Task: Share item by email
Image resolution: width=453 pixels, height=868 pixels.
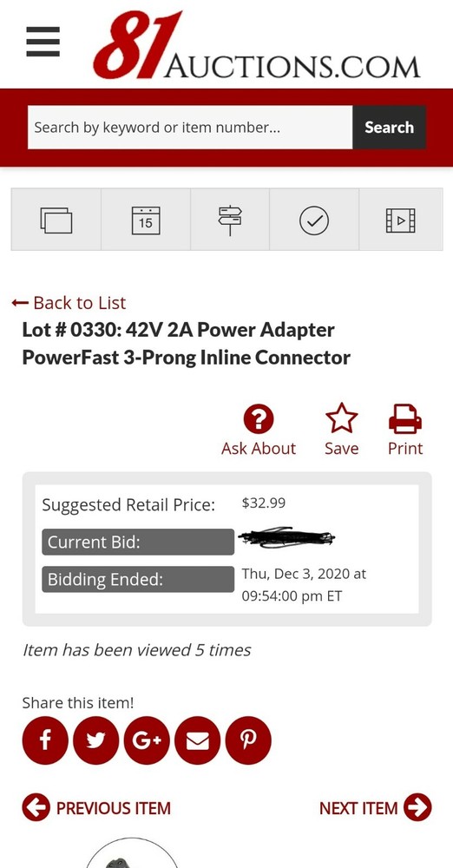Action: pyautogui.click(x=198, y=740)
